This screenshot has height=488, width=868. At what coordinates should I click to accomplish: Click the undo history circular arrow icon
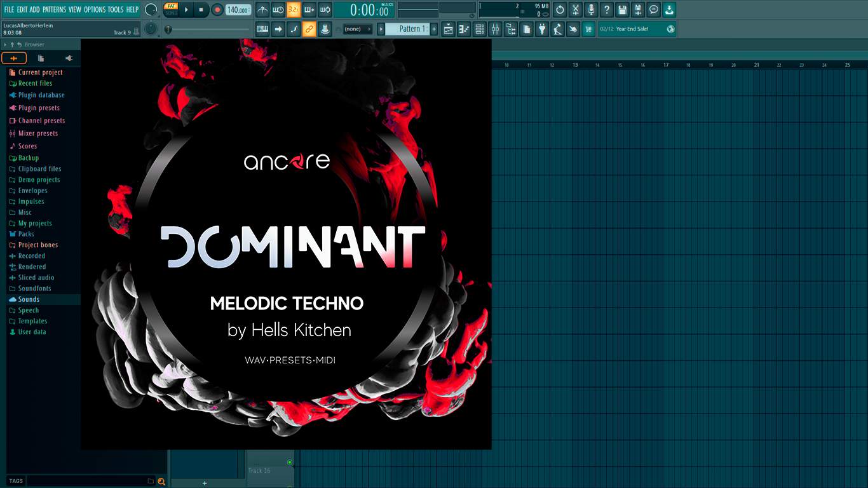point(560,10)
